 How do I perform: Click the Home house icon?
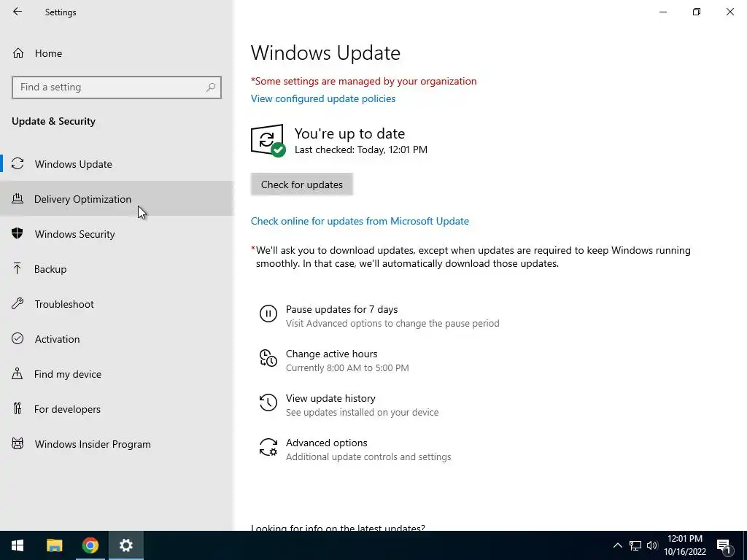pyautogui.click(x=18, y=53)
